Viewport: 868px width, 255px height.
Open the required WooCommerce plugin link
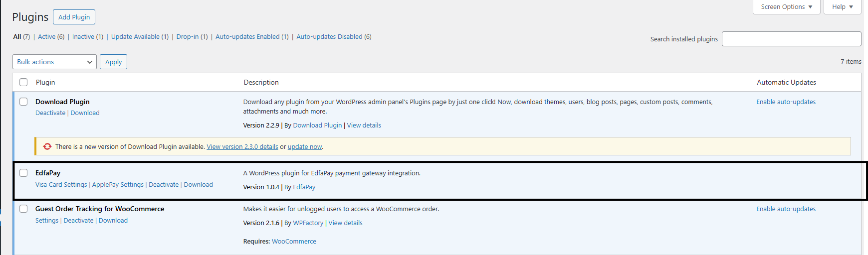click(x=294, y=242)
